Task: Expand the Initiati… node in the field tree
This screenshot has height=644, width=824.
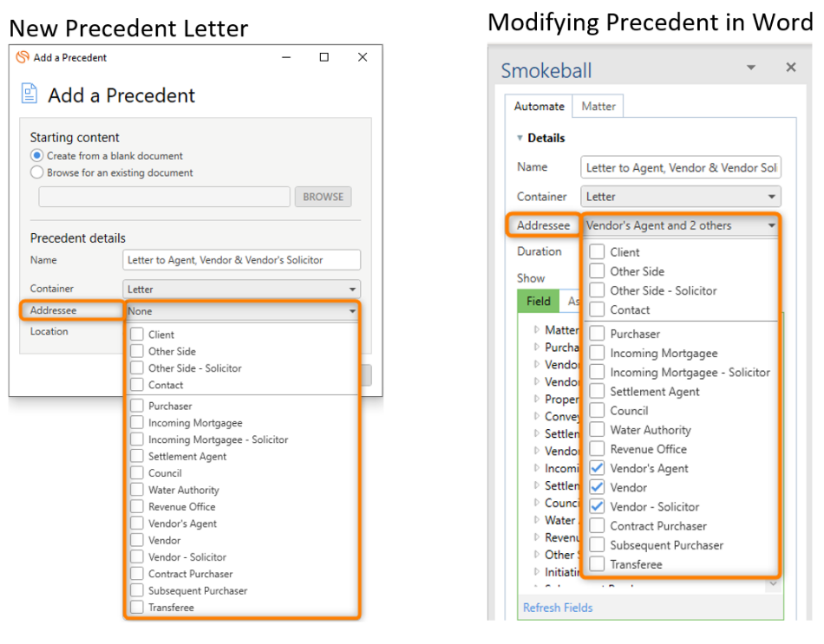Action: [x=537, y=571]
